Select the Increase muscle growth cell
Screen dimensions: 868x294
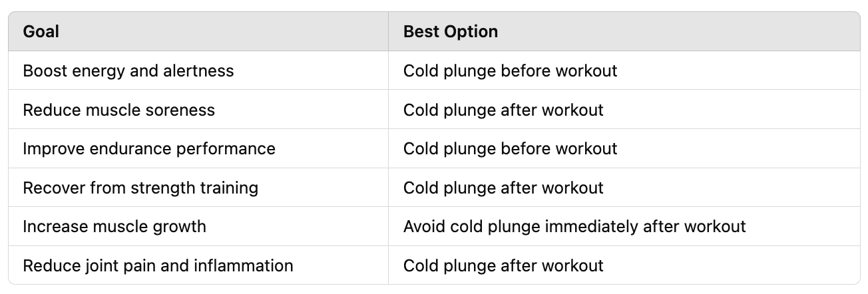(x=198, y=226)
